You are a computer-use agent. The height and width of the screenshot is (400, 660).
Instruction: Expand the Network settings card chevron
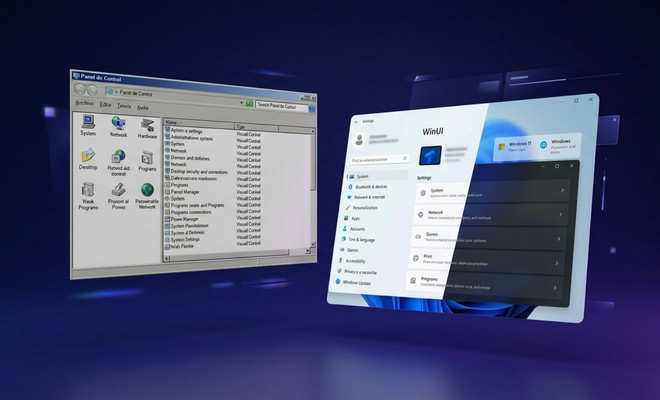tap(560, 215)
